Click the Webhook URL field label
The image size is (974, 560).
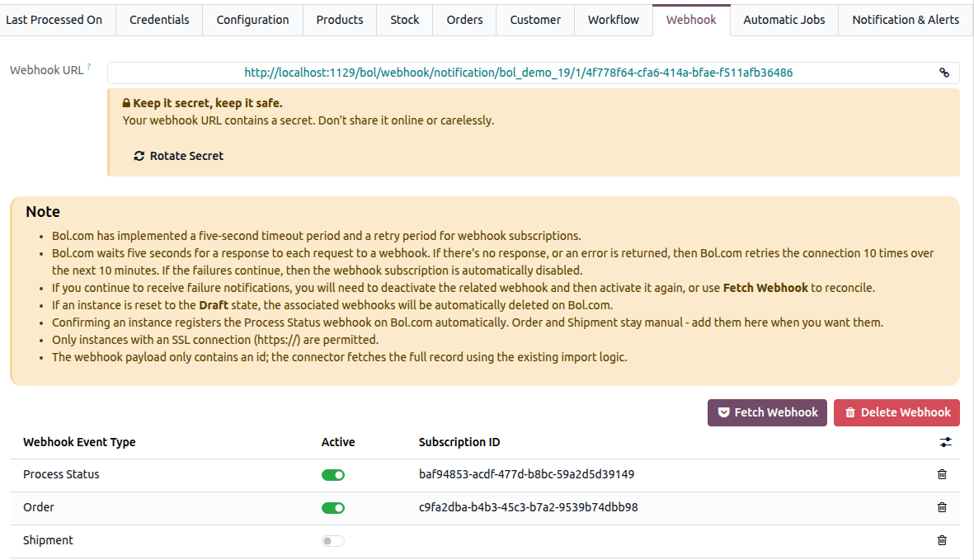point(46,70)
